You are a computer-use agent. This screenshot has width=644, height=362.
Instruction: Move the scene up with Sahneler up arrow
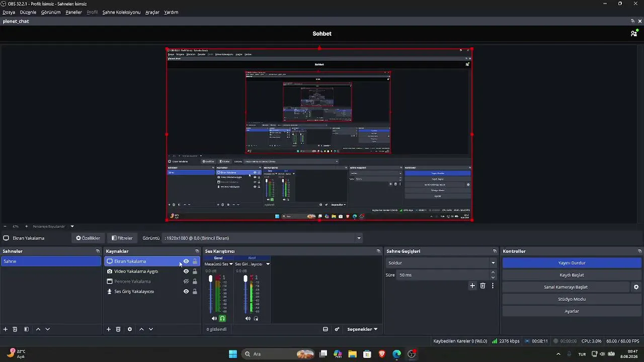click(x=38, y=329)
